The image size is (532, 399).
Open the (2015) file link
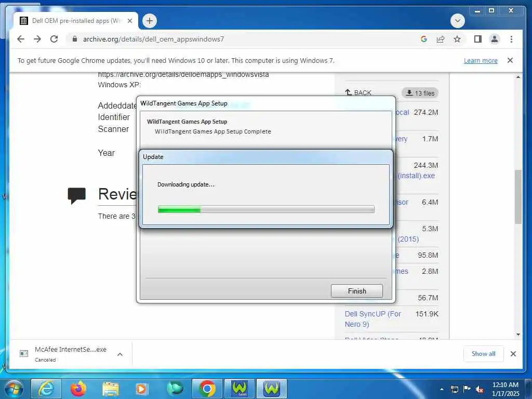pos(408,239)
